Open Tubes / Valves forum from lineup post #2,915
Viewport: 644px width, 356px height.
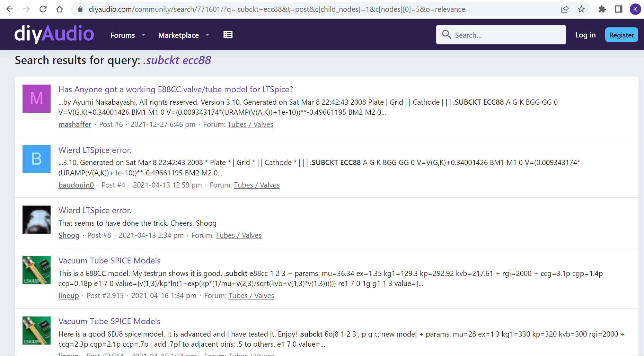251,296
